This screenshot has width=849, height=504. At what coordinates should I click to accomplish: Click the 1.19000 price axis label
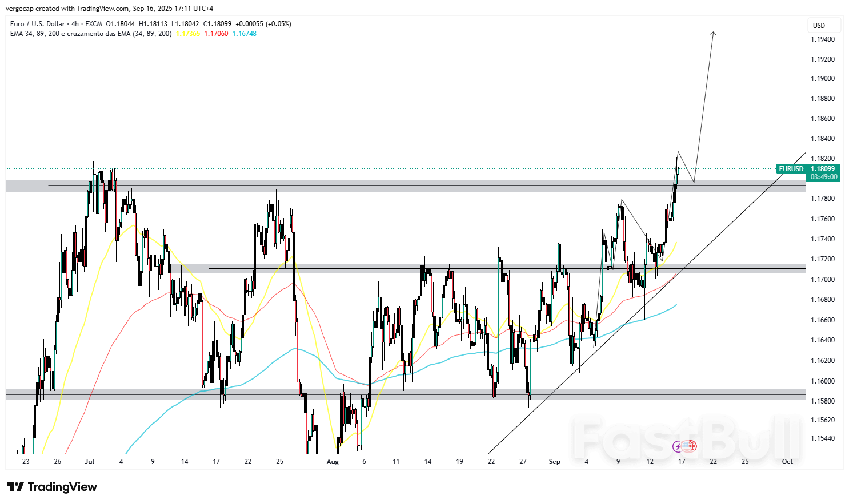pyautogui.click(x=823, y=79)
